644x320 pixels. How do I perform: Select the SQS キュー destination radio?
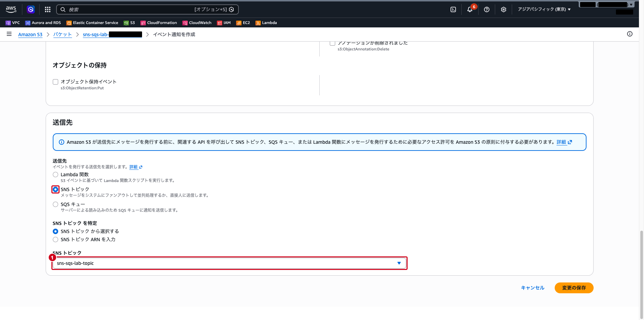tap(55, 204)
